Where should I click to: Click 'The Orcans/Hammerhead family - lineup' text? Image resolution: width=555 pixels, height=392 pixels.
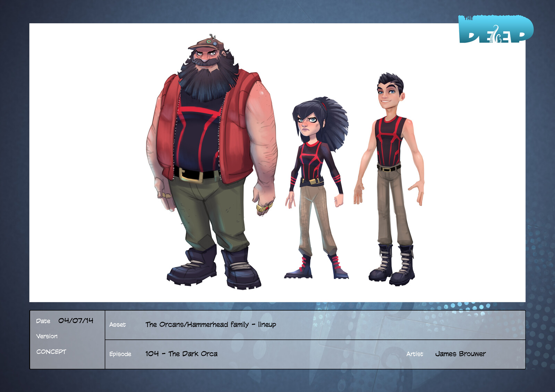[x=211, y=325]
